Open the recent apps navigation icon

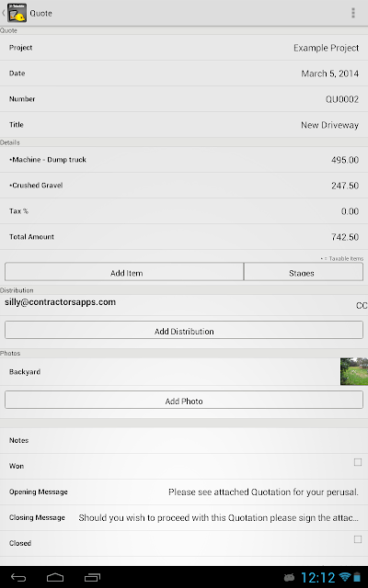pyautogui.click(x=92, y=578)
